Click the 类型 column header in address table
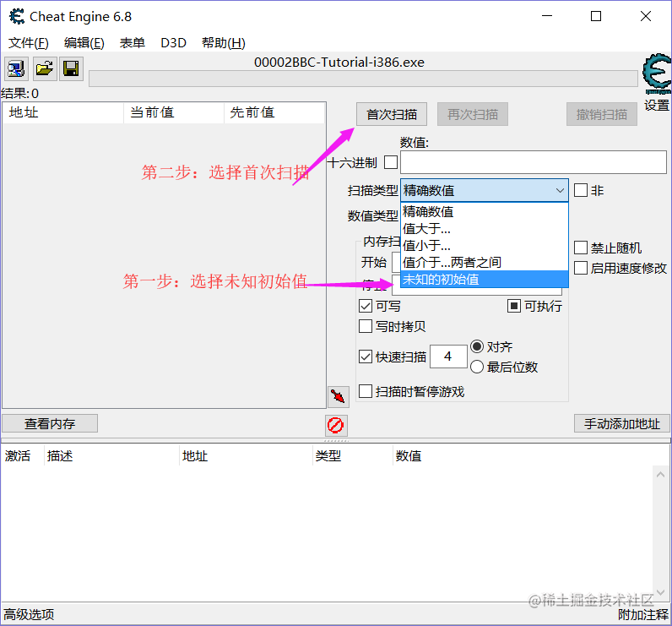The height and width of the screenshot is (626, 672). pos(353,455)
